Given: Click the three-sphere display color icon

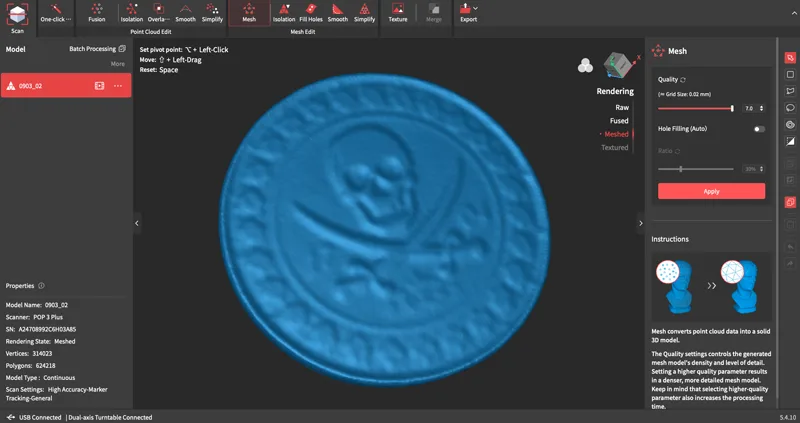Looking at the screenshot, I should (x=585, y=65).
